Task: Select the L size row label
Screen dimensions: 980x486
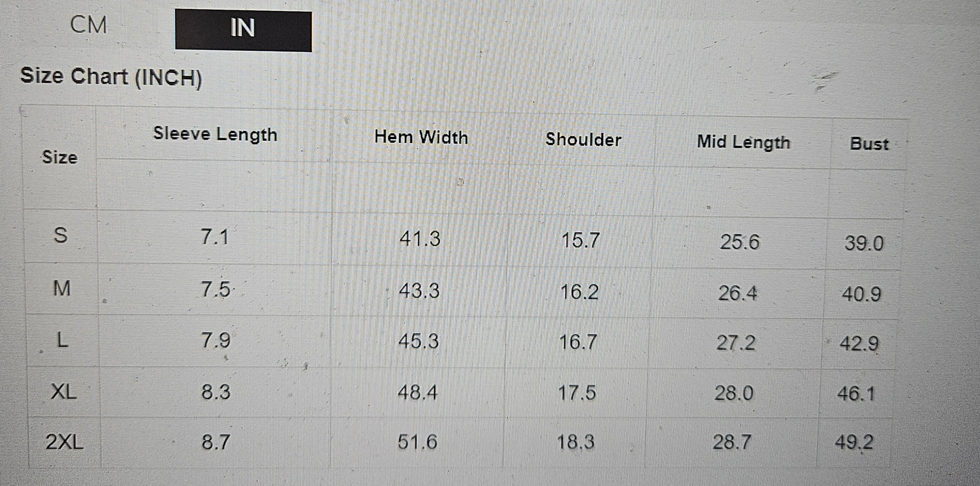Action: 62,340
